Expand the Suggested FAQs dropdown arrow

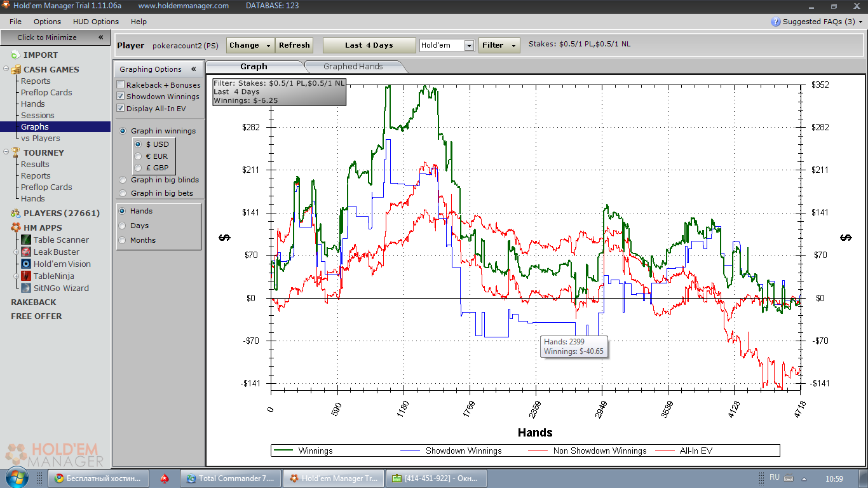(860, 22)
